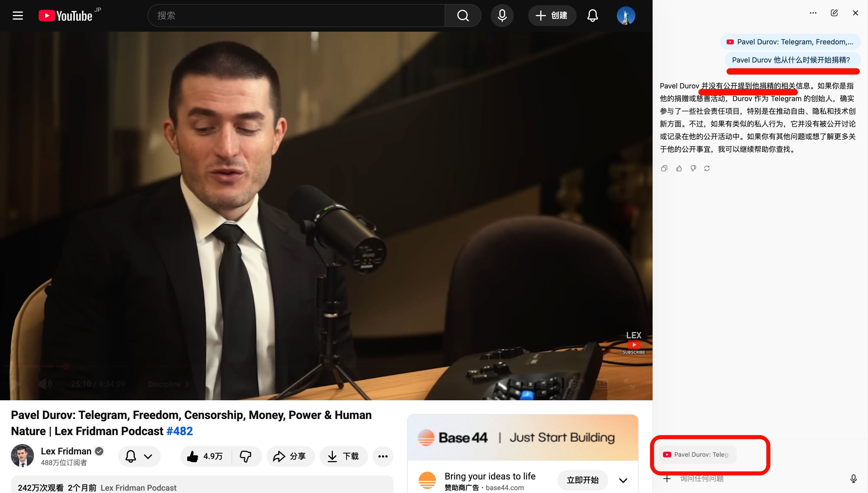This screenshot has width=868, height=493.
Task: Start voice search with microphone icon
Action: tap(502, 16)
